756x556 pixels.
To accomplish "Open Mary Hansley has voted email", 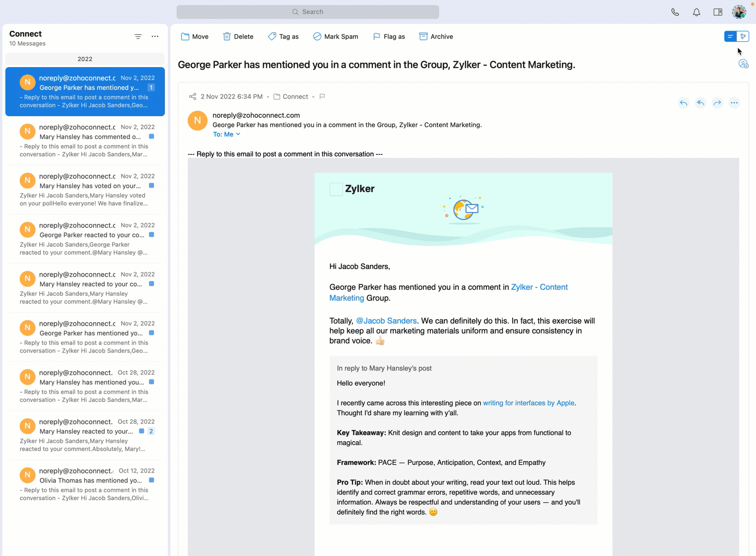I will pyautogui.click(x=85, y=190).
